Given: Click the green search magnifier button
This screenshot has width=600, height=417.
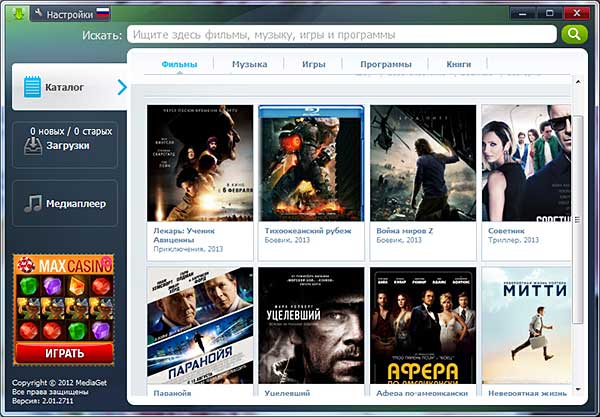Looking at the screenshot, I should pos(574,34).
